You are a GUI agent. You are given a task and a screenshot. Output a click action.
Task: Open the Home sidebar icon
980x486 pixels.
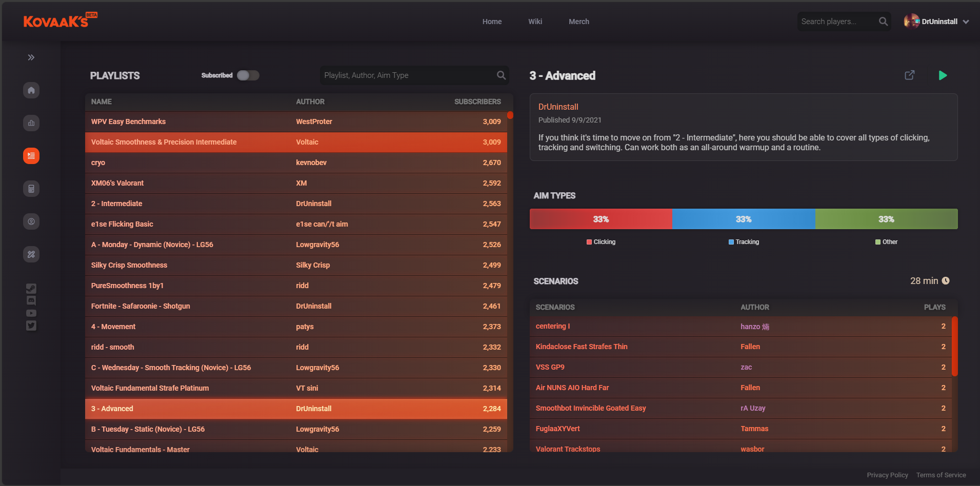pyautogui.click(x=31, y=90)
